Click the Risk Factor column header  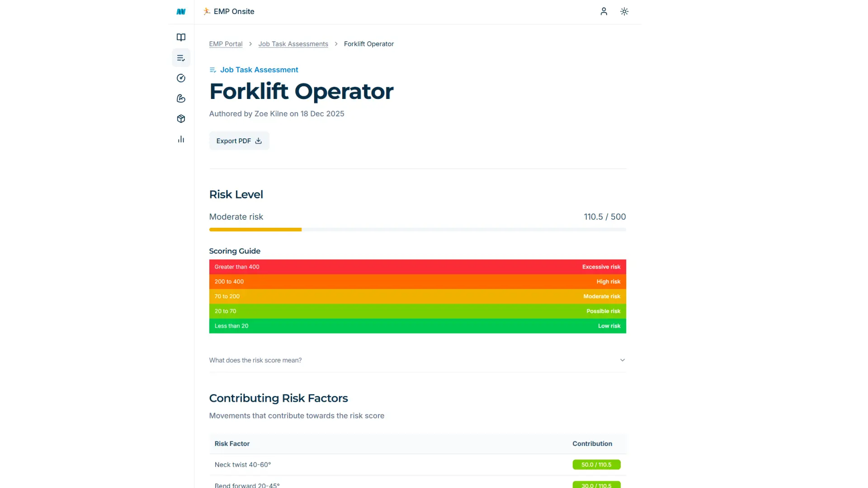coord(232,444)
